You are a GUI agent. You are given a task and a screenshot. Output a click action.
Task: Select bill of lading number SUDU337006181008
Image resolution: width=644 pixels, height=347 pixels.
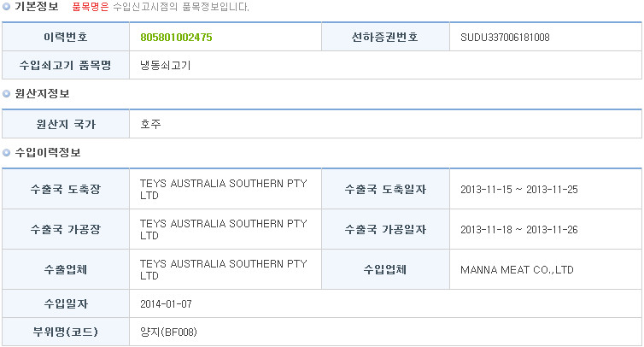click(x=505, y=38)
